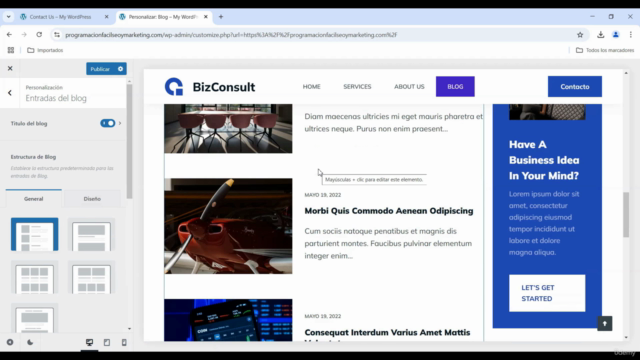Click the Contacto button

pos(575,87)
